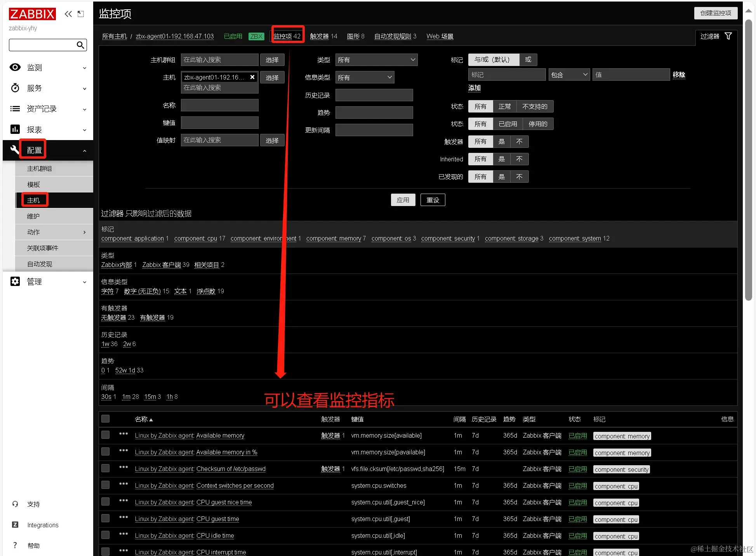Click 已启用 status of Available memory row
The width and height of the screenshot is (756, 556).
coord(578,436)
